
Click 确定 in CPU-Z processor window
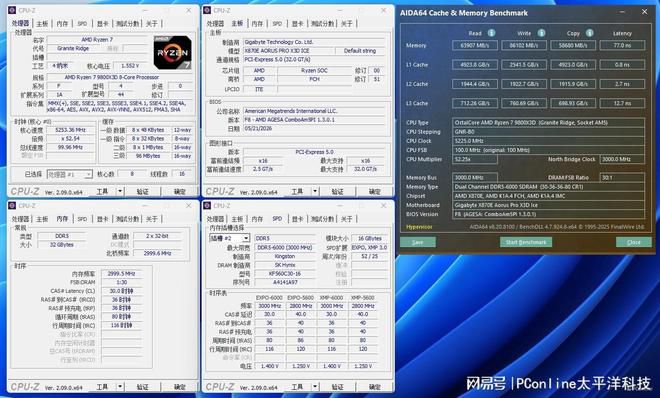[x=180, y=191]
